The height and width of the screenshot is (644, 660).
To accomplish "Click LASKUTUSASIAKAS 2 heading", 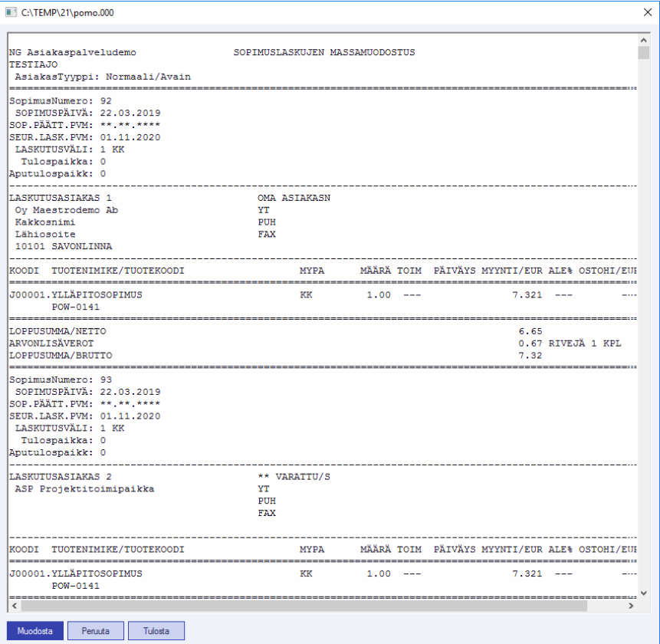I will [61, 476].
